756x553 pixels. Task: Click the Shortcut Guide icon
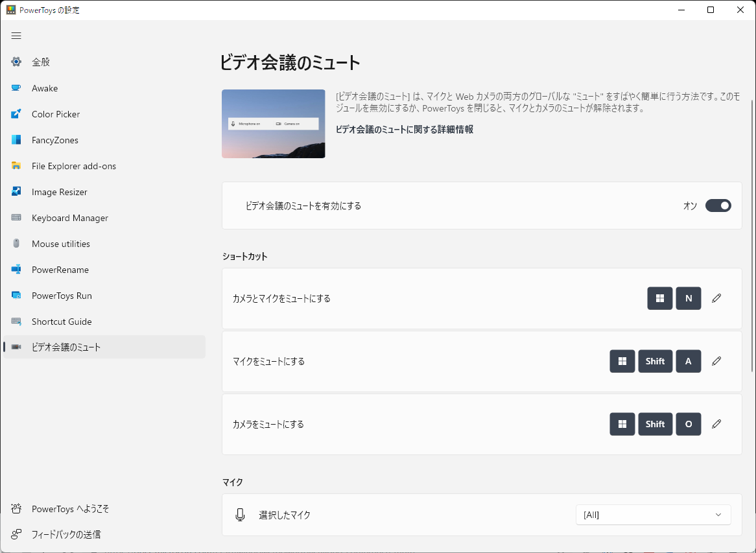click(x=16, y=321)
